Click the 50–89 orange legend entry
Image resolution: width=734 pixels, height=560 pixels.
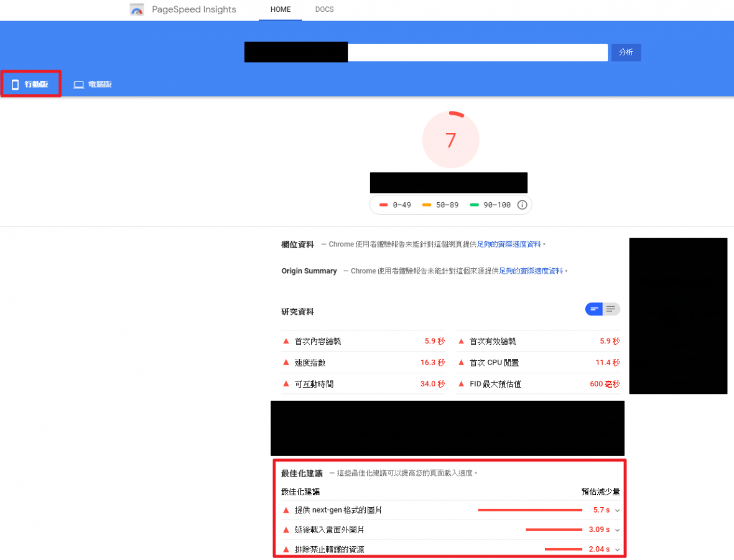(440, 205)
